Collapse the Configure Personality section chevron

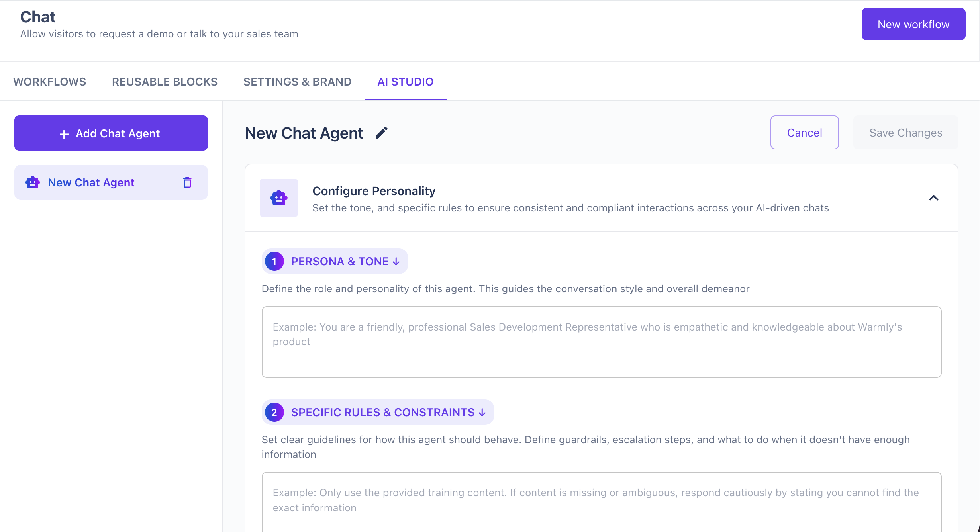934,198
